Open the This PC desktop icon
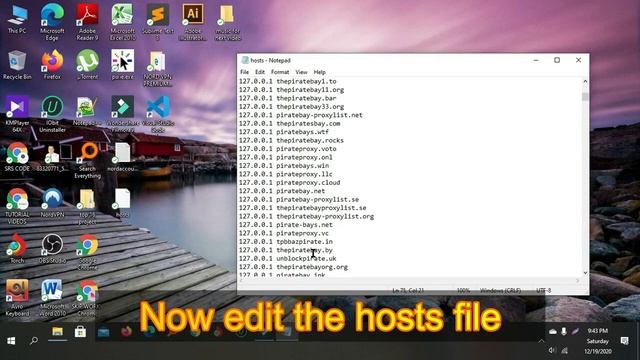Screen dimensions: 640x360 coord(17,20)
